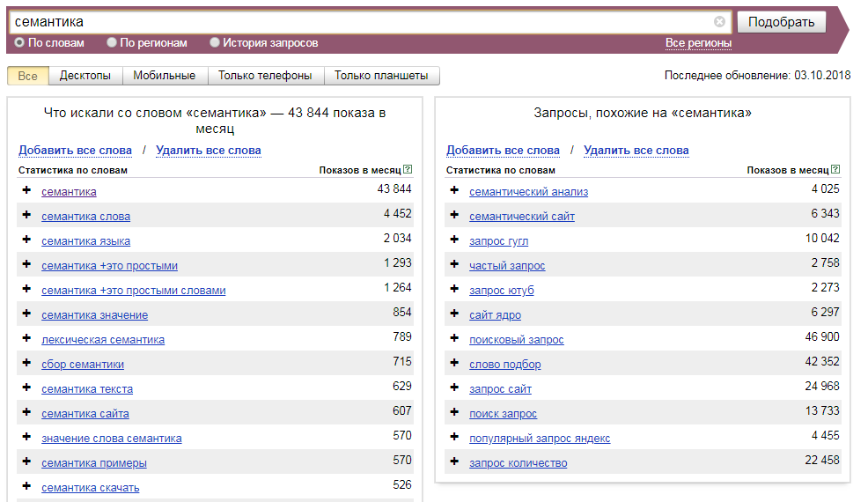Select the «По словам» radio button

pos(19,42)
